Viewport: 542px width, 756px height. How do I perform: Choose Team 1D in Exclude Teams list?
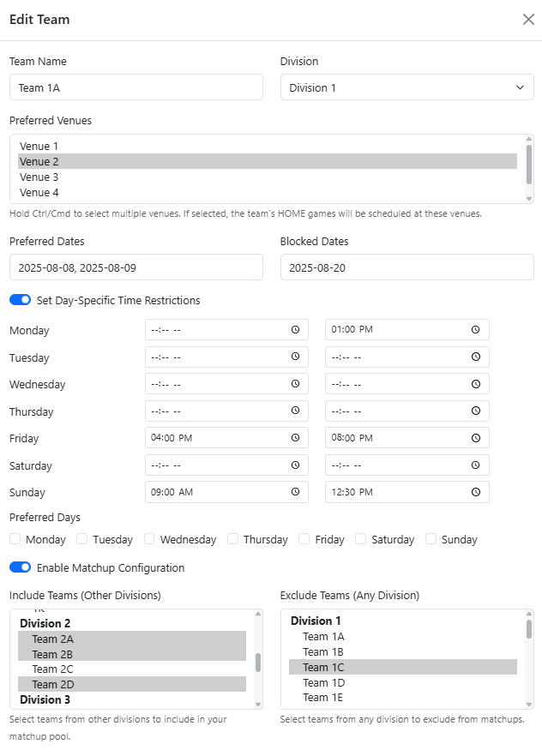point(323,682)
